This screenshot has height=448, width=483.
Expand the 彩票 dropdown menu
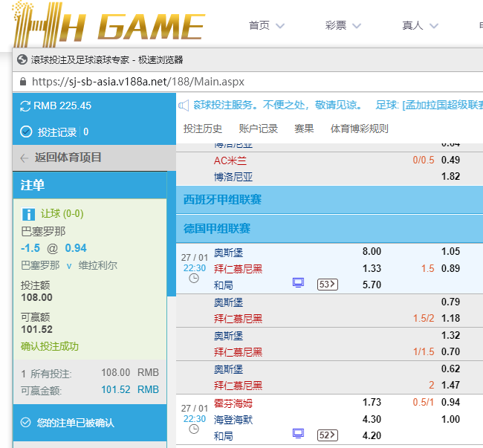coord(357,26)
